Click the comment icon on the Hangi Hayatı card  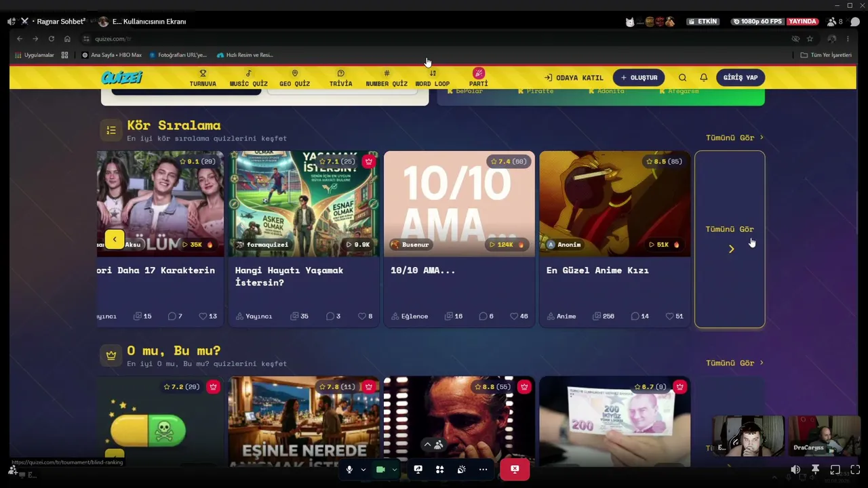click(x=330, y=317)
